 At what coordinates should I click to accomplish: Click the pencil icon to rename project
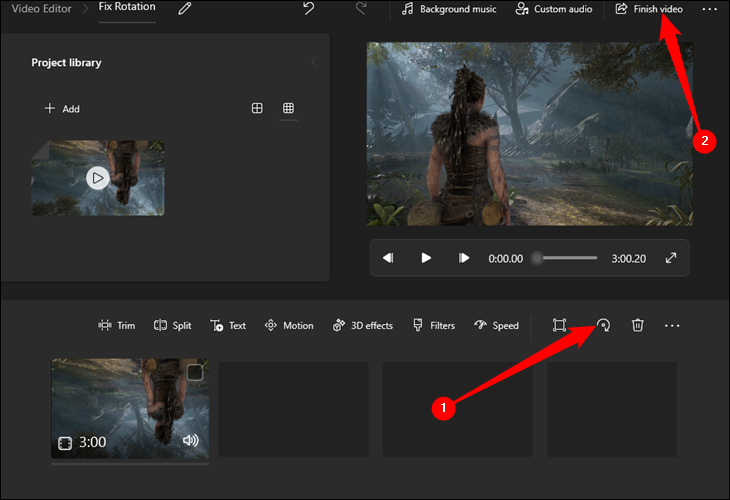(184, 9)
